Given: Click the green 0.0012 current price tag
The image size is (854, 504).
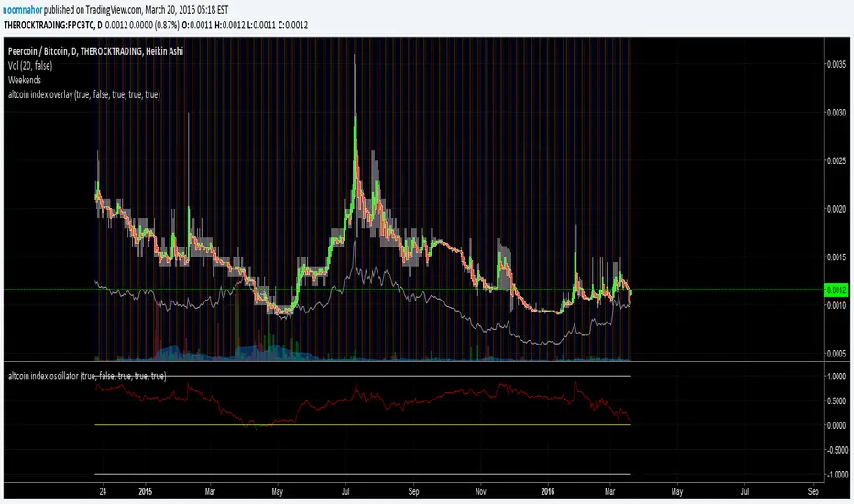Looking at the screenshot, I should (x=837, y=290).
